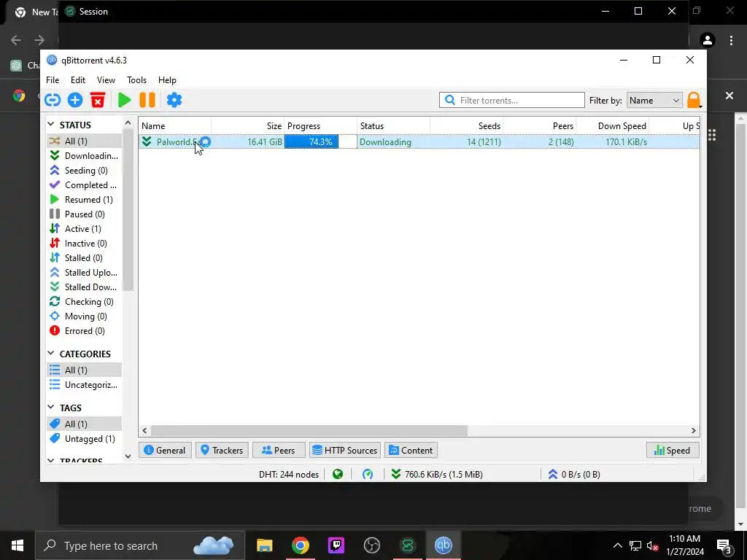Select the Checking (0) filter
Viewport: 747px width, 560px height.
pos(84,302)
